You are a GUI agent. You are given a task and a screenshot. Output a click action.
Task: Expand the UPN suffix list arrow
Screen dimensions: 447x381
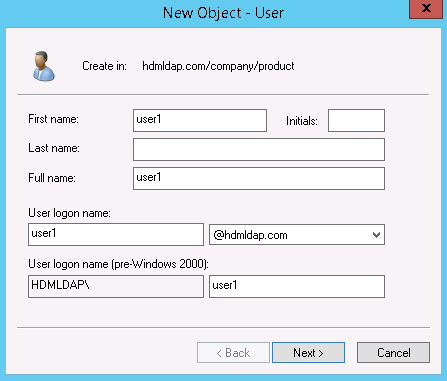point(376,235)
